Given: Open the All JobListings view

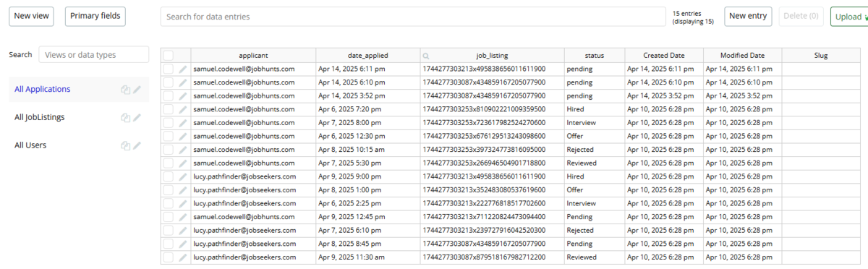Looking at the screenshot, I should pos(40,117).
